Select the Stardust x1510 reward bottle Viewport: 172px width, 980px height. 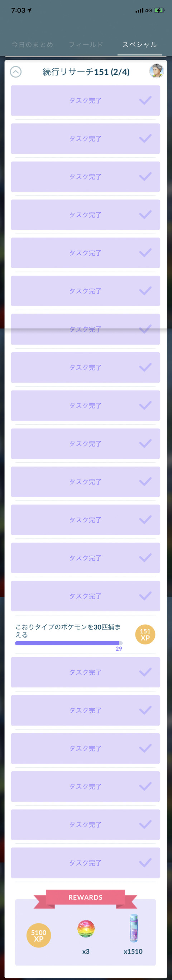click(x=133, y=928)
